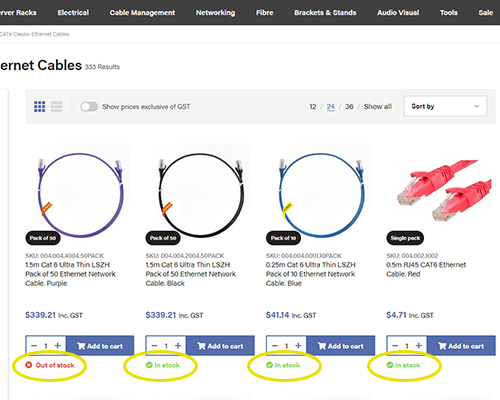Open the Audio Visual menu

[x=398, y=13]
